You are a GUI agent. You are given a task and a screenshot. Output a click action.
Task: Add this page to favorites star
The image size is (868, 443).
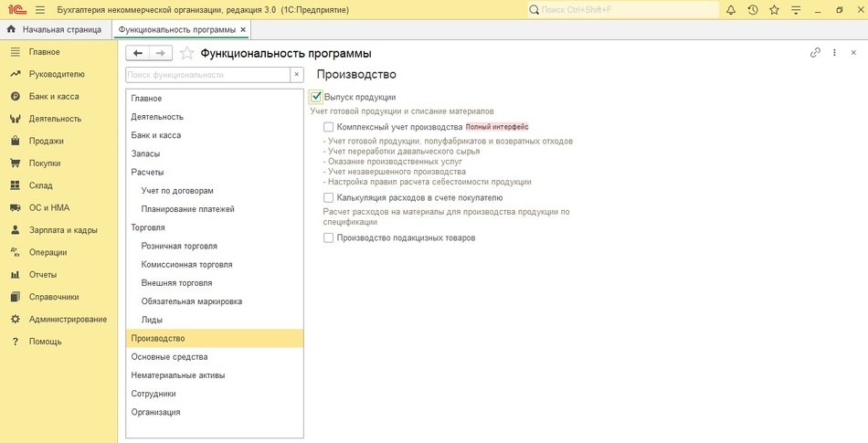187,53
